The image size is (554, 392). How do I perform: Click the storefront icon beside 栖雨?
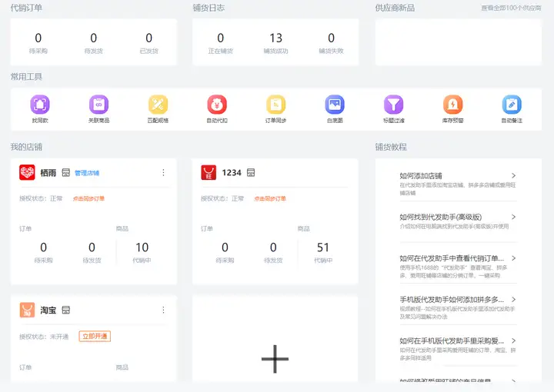click(x=65, y=172)
